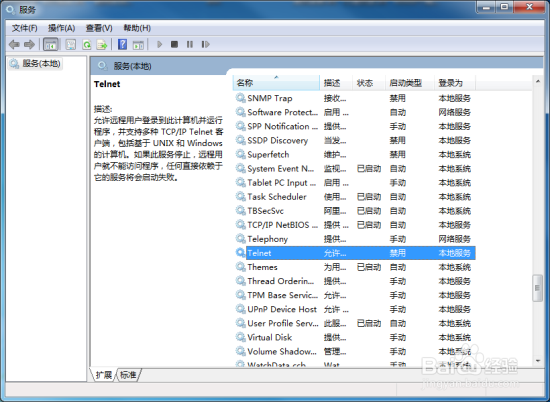Click the gear icon of Telephony
The image size is (550, 402).
pos(240,239)
